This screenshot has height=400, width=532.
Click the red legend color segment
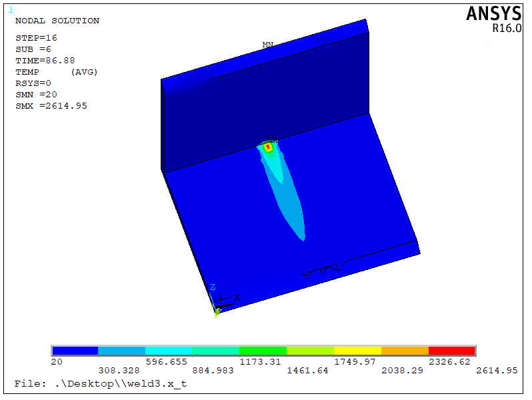click(x=451, y=351)
